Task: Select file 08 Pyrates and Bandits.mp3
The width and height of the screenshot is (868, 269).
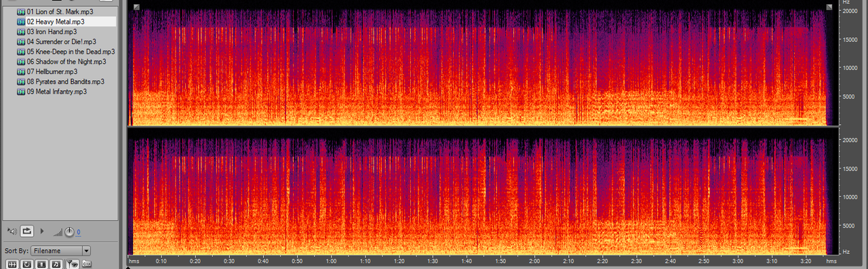Action: tap(66, 82)
